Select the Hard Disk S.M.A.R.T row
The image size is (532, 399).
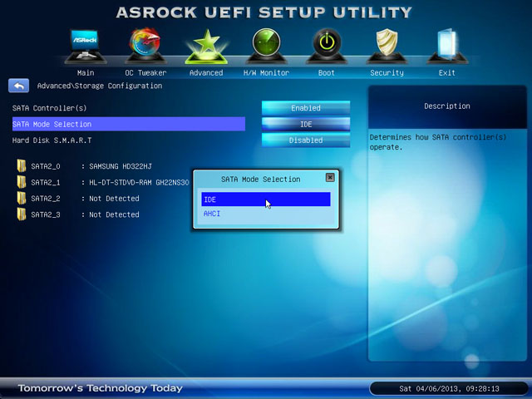(129, 140)
